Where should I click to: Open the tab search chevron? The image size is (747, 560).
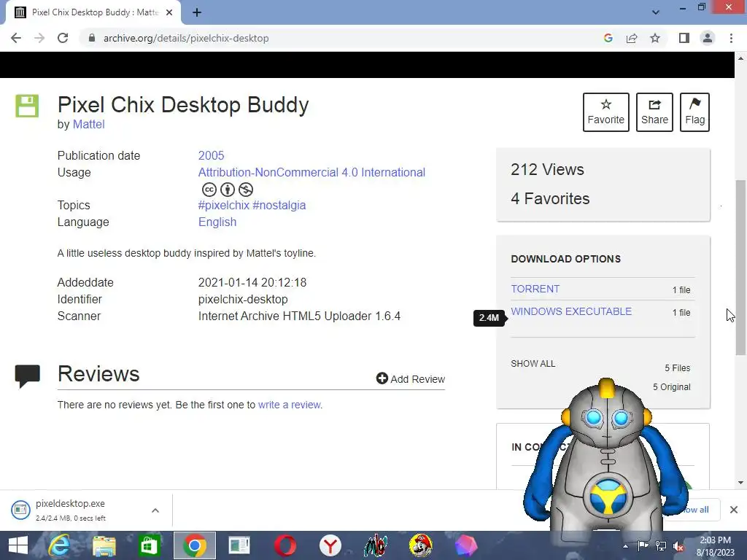click(656, 12)
